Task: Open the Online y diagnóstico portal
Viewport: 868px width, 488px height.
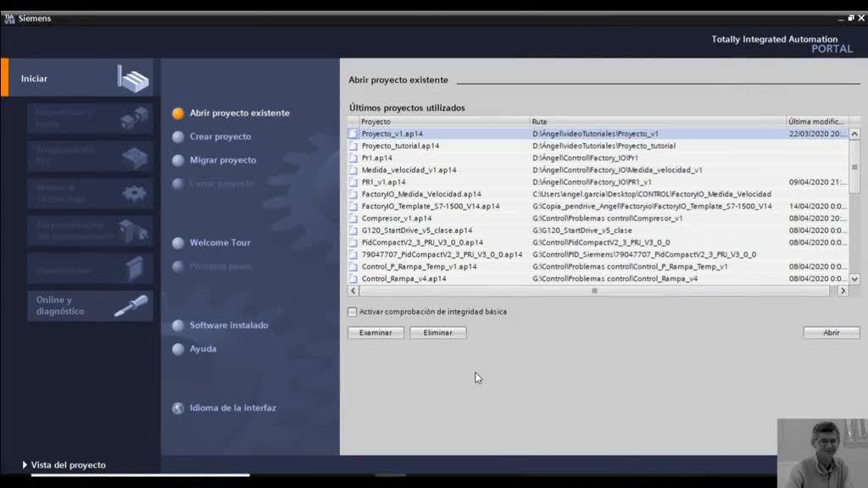Action: click(x=90, y=306)
